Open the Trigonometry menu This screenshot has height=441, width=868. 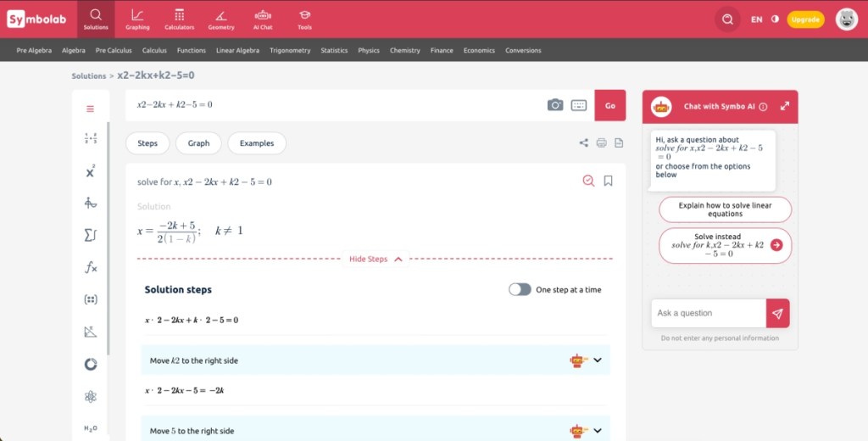click(290, 50)
